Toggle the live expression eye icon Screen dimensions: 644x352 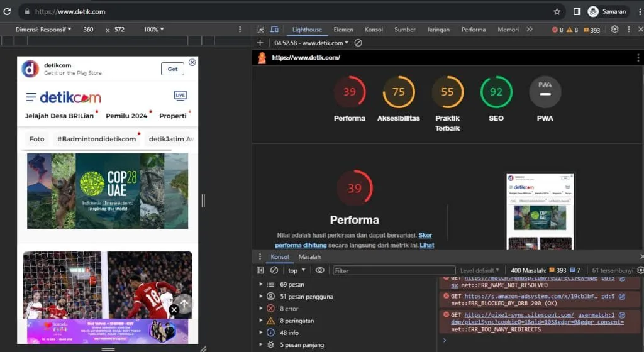319,270
